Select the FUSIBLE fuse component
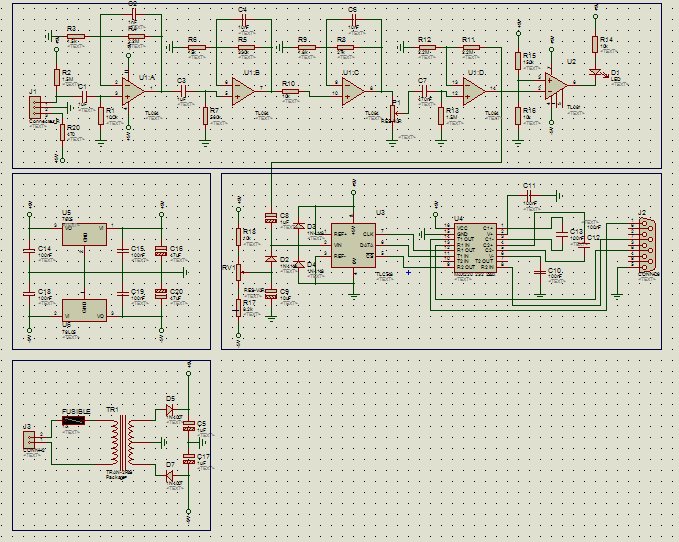 coord(74,420)
